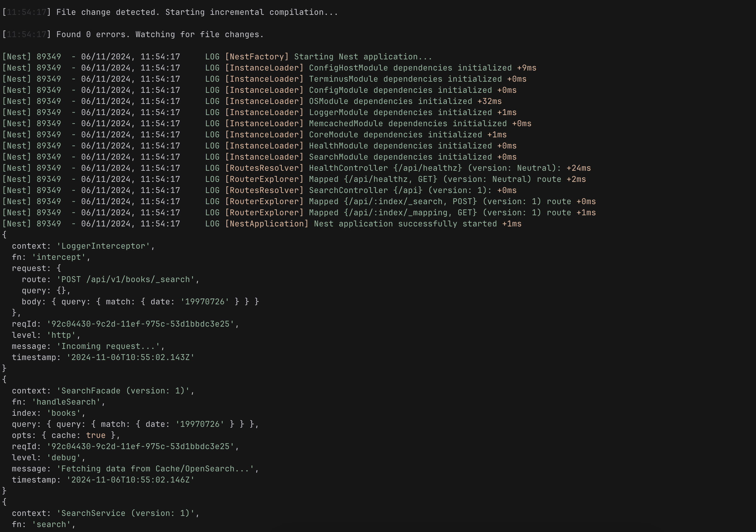Click the 'Found 0 errors' line
The height and width of the screenshot is (532, 756).
tap(133, 35)
